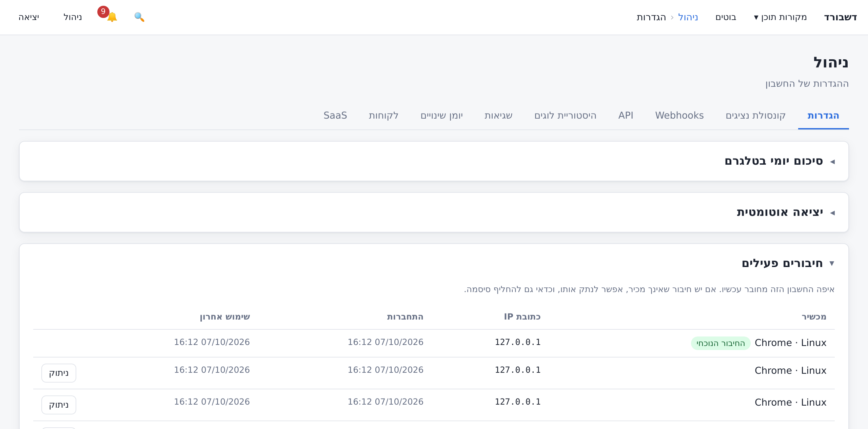The image size is (868, 429).
Task: Switch to the API tab
Action: [x=626, y=116]
